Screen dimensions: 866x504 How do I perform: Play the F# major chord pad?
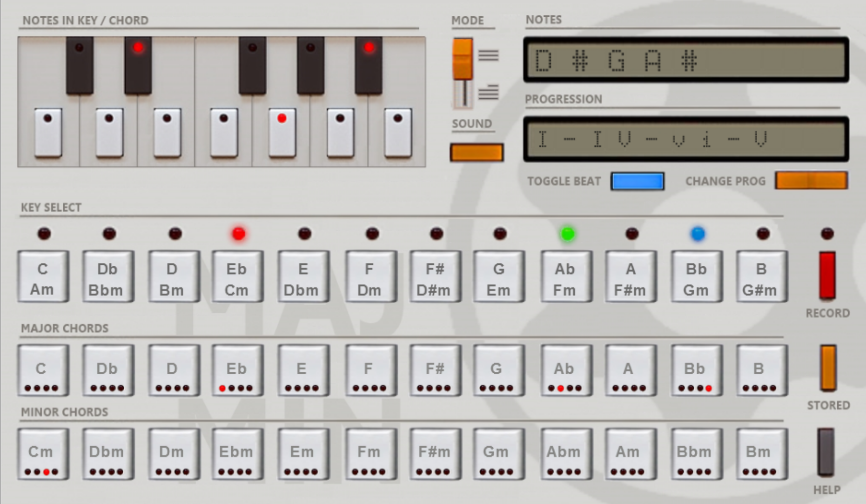(436, 370)
